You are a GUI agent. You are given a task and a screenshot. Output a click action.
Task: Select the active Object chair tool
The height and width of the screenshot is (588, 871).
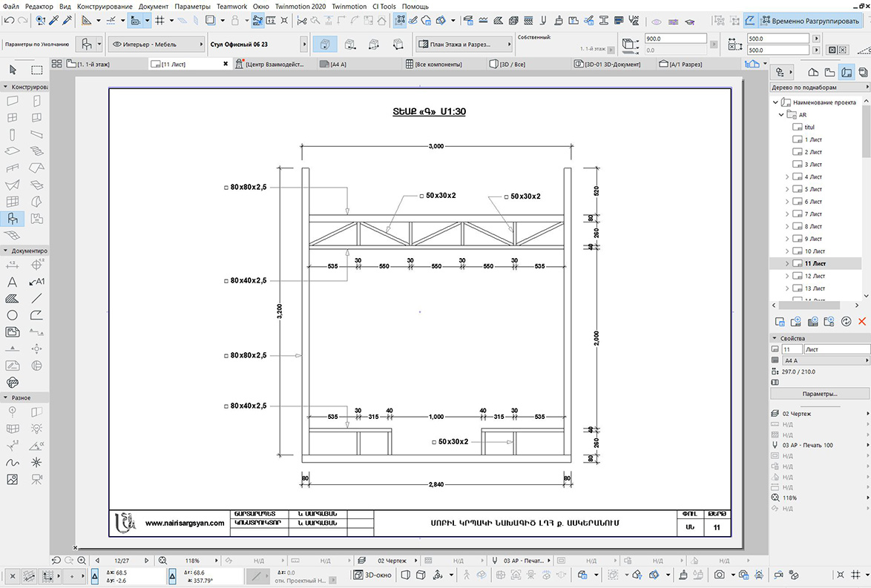[x=12, y=218]
